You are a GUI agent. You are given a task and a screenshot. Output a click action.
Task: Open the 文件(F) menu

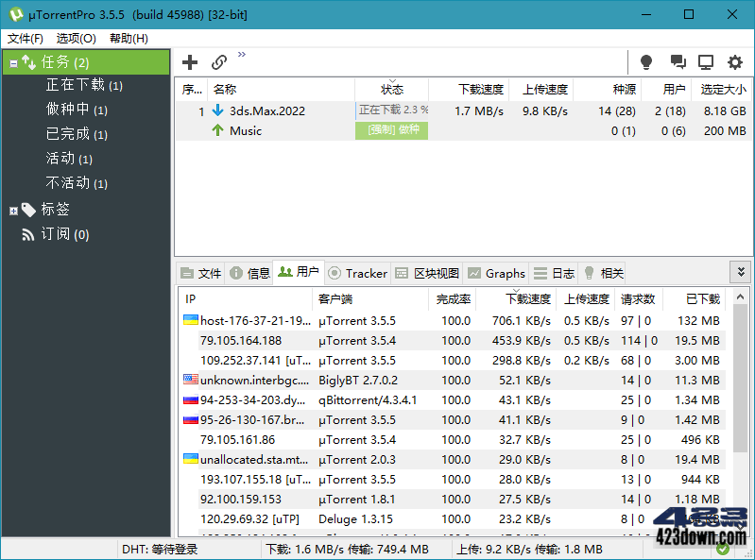click(x=25, y=39)
